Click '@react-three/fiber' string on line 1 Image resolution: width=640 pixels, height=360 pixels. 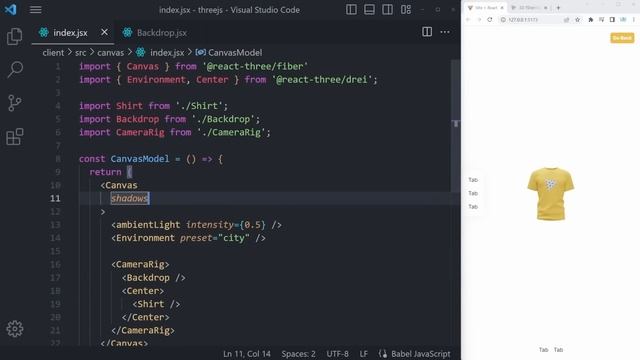(255, 66)
